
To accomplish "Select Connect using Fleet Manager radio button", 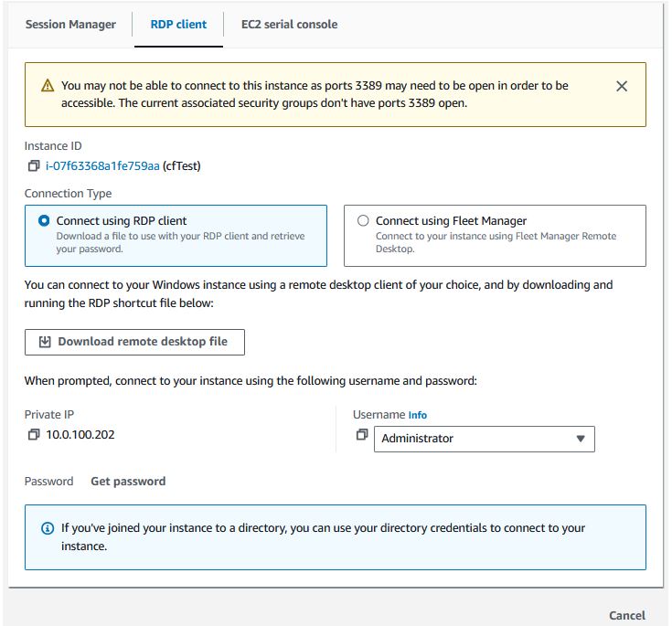I will pos(363,220).
